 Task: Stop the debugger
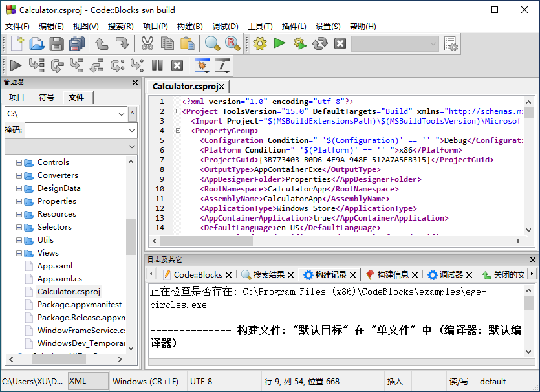click(177, 65)
